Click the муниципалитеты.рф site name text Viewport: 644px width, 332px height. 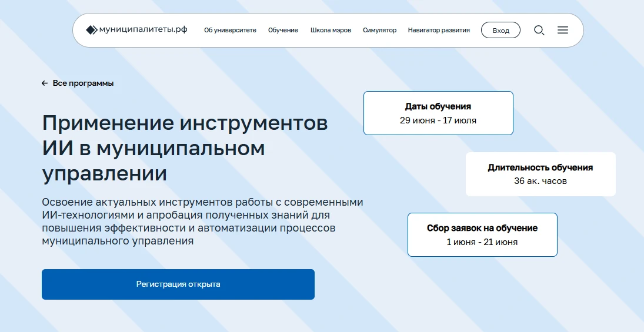click(143, 29)
